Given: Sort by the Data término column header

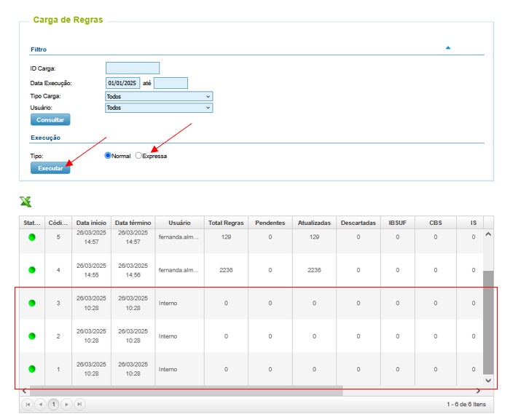Looking at the screenshot, I should pyautogui.click(x=133, y=223).
